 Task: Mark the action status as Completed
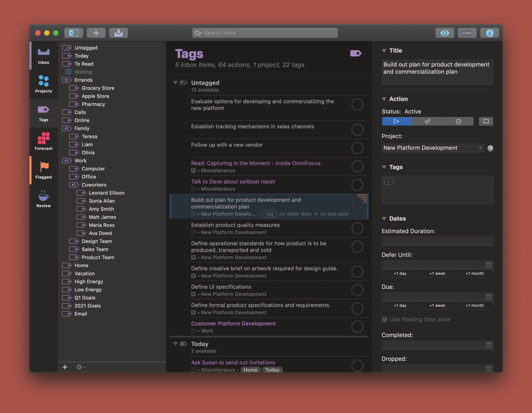coord(427,121)
